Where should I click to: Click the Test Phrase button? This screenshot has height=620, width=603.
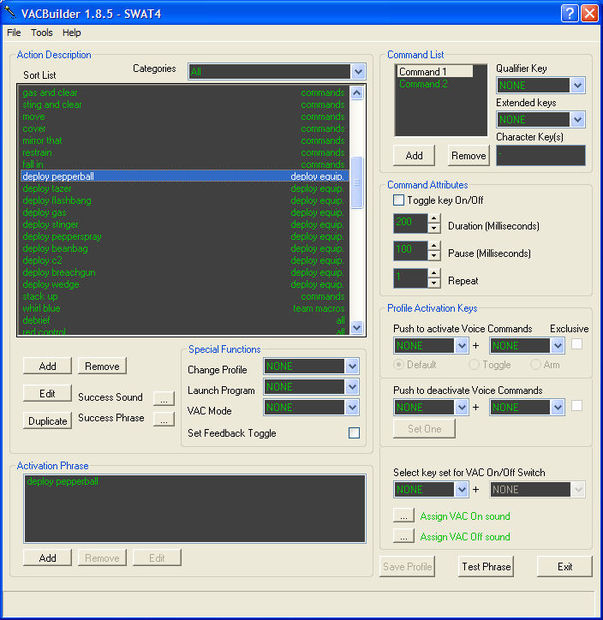[486, 567]
